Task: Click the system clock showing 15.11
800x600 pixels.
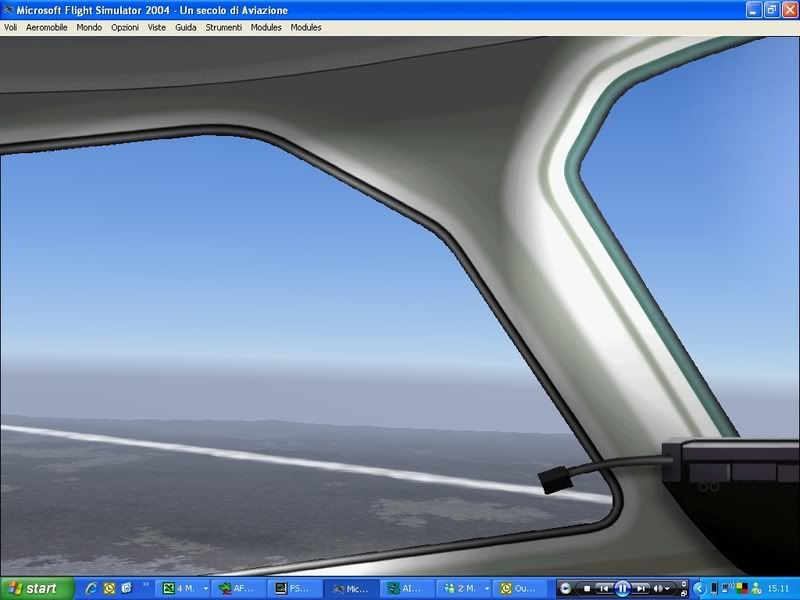Action: point(779,588)
